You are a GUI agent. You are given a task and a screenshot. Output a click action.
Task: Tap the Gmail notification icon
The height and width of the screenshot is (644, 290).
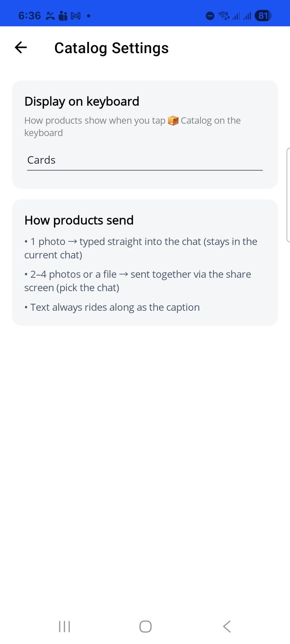pyautogui.click(x=76, y=16)
